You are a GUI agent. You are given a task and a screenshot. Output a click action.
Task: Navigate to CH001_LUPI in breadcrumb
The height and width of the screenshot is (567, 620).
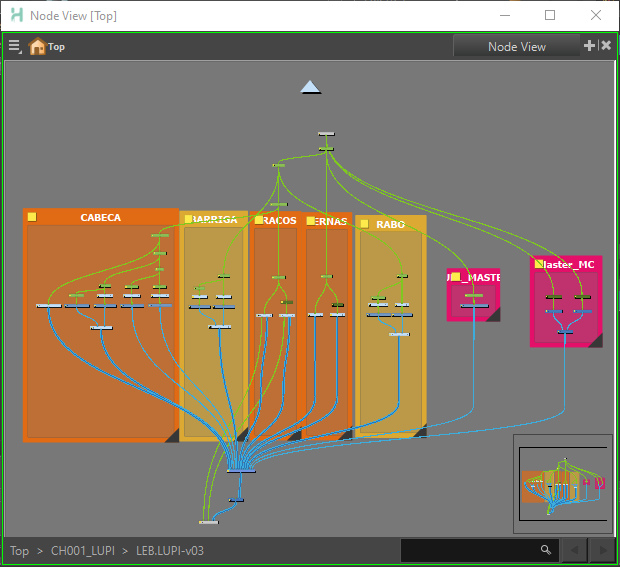tap(82, 551)
